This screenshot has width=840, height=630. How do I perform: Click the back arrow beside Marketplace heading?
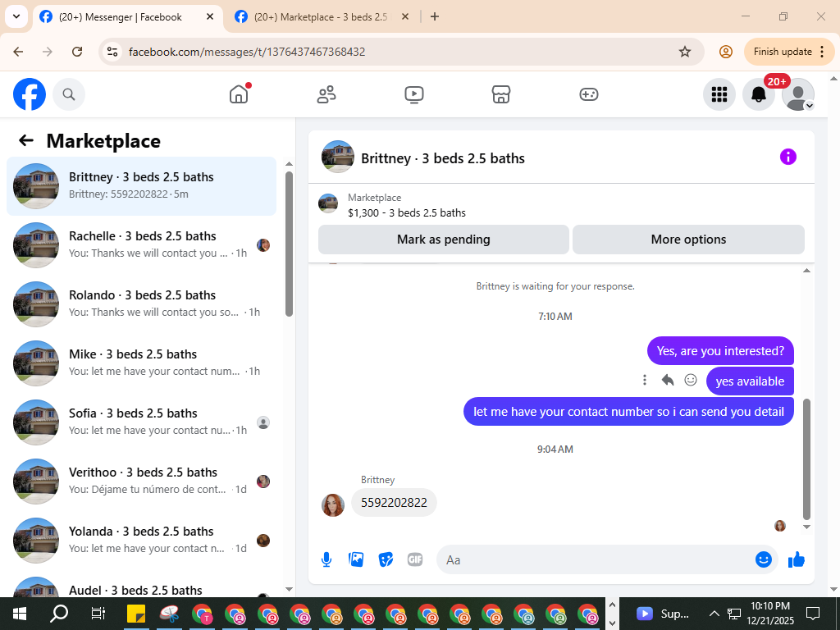[26, 140]
